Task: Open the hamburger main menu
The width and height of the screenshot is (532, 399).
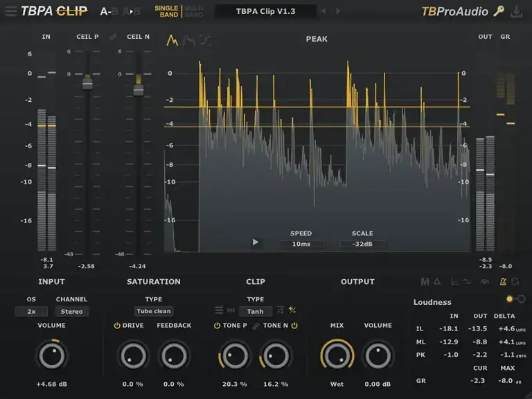Action: coord(10,11)
